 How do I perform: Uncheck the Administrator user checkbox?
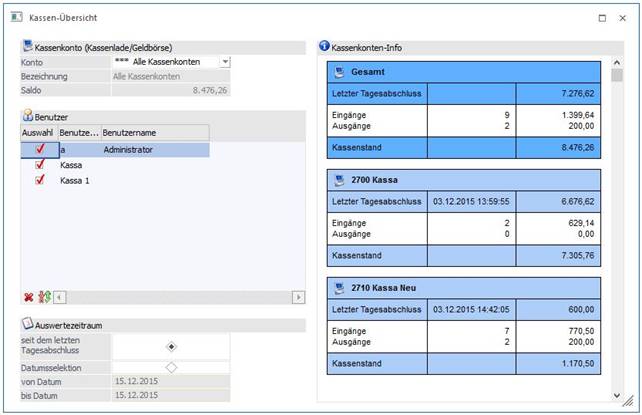click(40, 149)
